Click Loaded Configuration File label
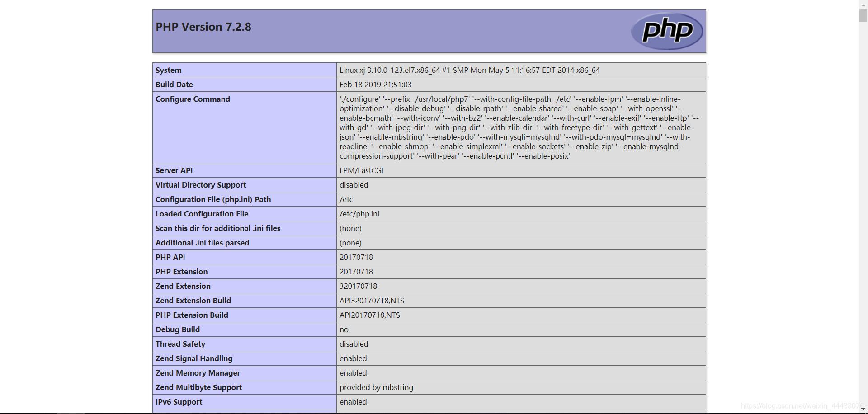 (202, 214)
